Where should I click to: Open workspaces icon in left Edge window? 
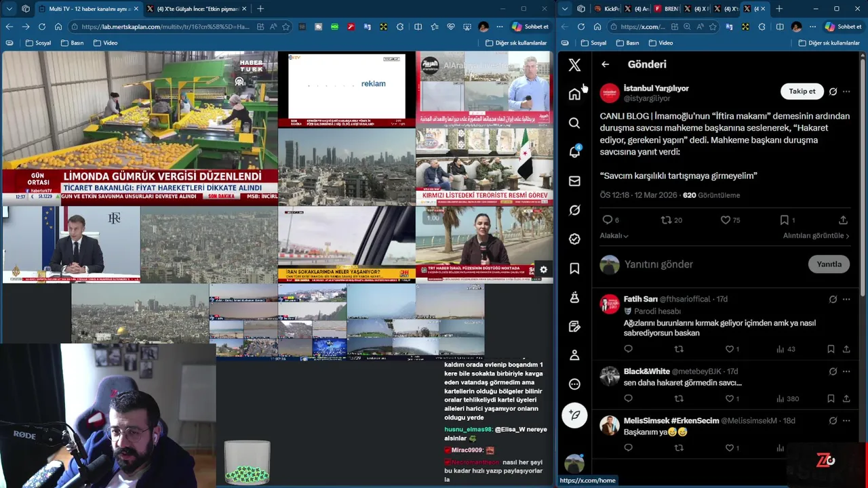(x=26, y=9)
